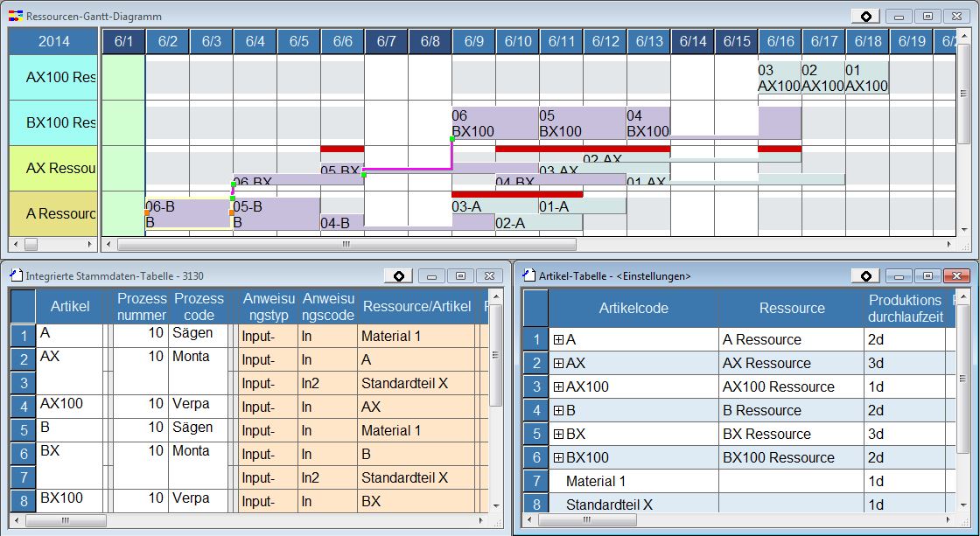Restore the Artikel-Tabelle window size
980x536 pixels.
click(927, 275)
